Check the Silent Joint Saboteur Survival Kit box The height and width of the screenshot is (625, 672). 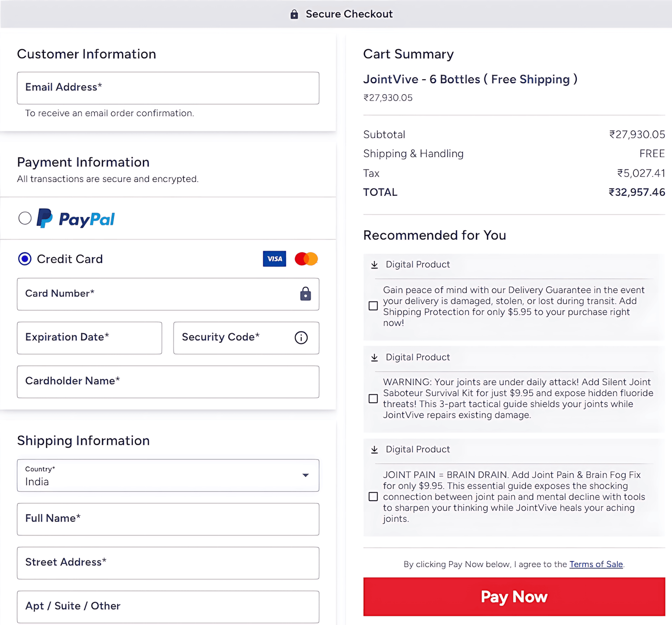[x=373, y=398]
